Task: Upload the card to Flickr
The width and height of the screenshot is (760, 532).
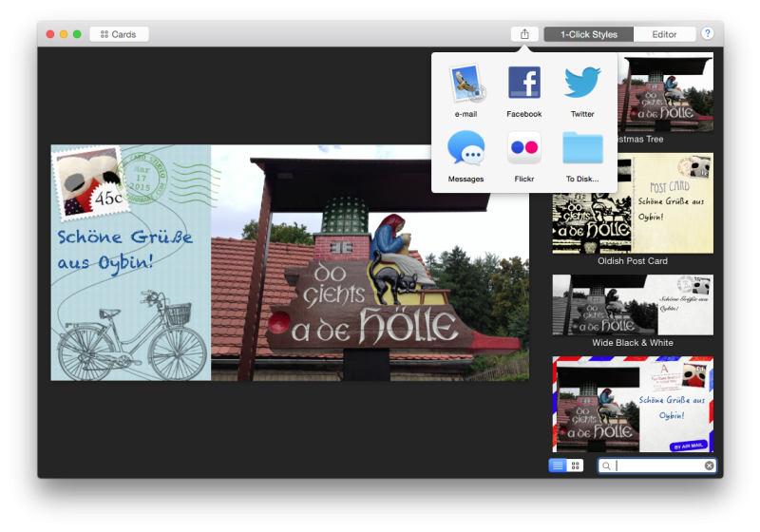Action: pos(523,149)
